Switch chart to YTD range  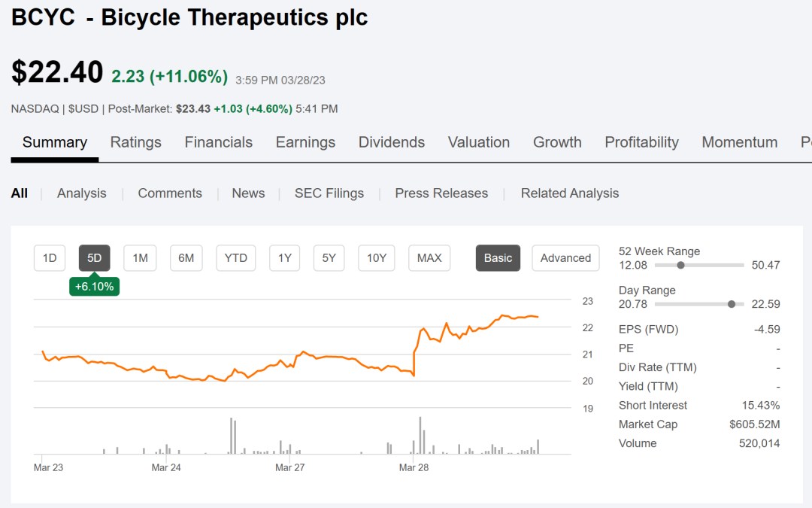click(235, 258)
